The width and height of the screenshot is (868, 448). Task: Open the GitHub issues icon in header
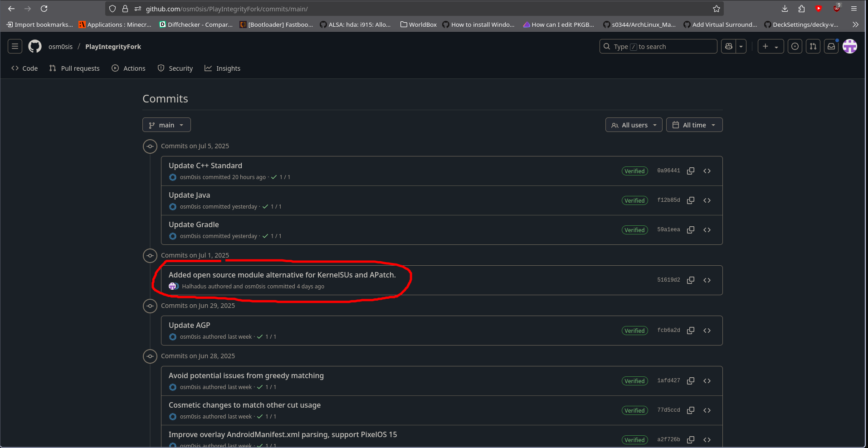[795, 46]
